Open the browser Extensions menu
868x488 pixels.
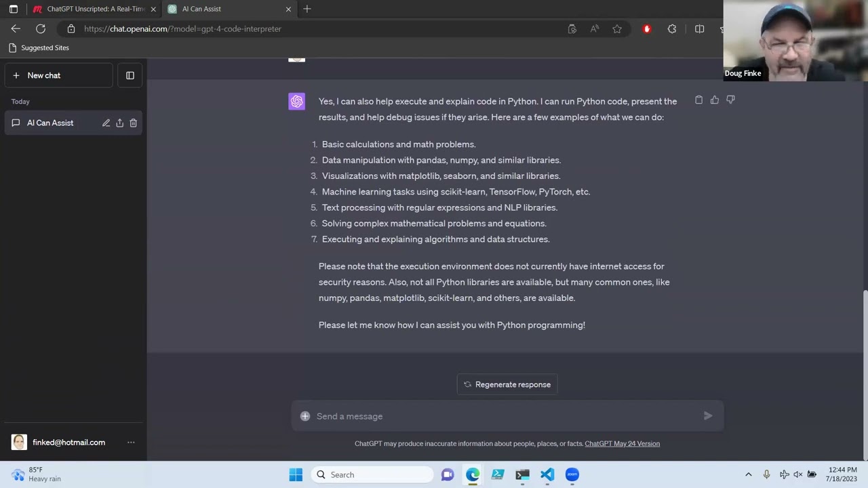672,29
